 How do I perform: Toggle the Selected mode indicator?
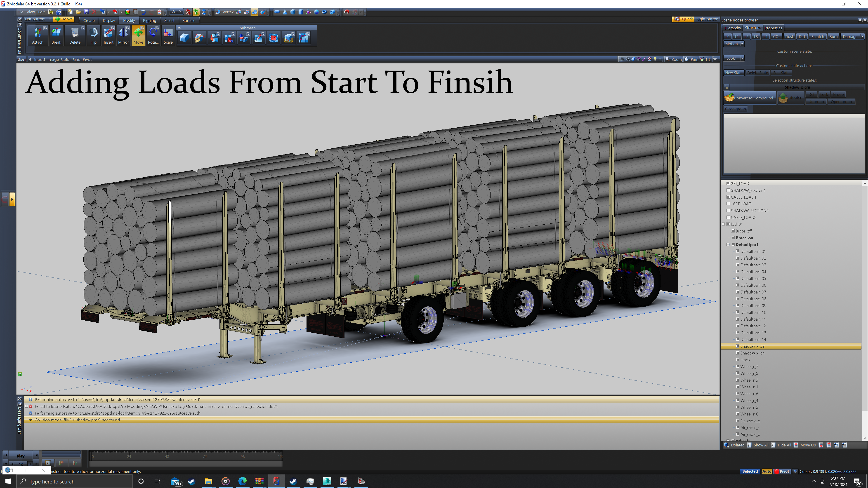click(750, 471)
